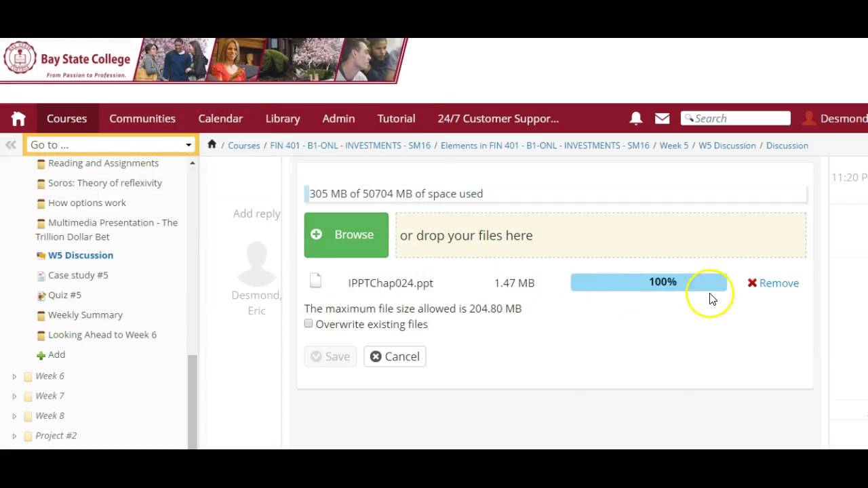Open Soros: Theory of reflexivity item
The image size is (868, 488).
tap(104, 183)
